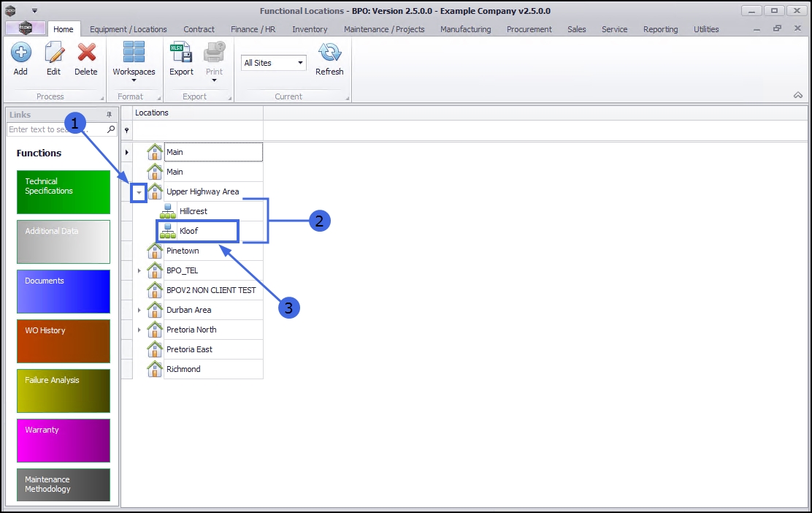Screen dimensions: 812x513
Task: Open the Finance / HR tab
Action: click(253, 29)
